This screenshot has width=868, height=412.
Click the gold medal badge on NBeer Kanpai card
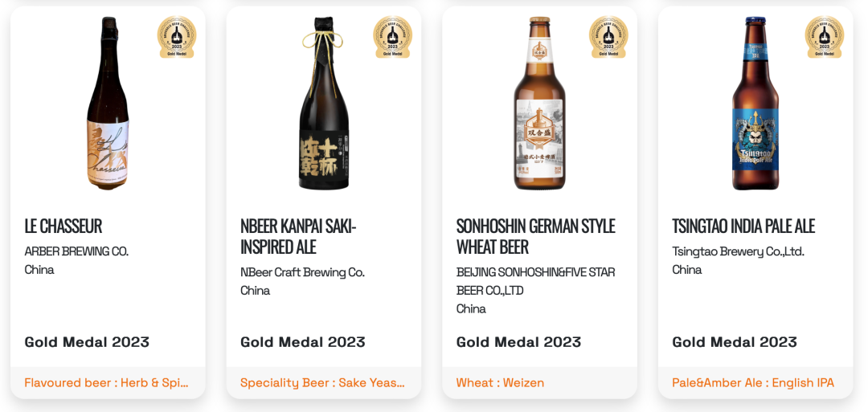coord(392,37)
